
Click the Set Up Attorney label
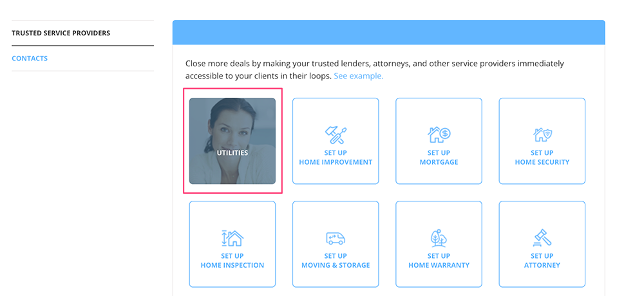(542, 260)
